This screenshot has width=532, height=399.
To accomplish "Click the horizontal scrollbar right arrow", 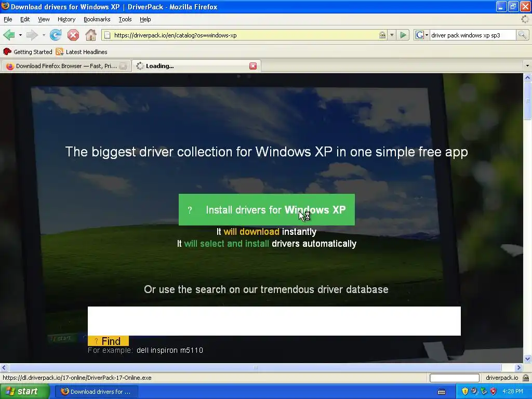I will (518, 367).
